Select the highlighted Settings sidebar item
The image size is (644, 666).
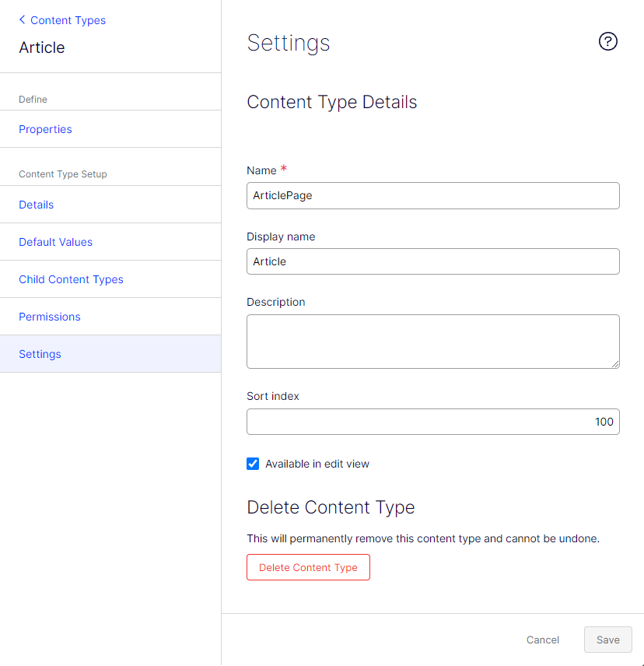(110, 354)
